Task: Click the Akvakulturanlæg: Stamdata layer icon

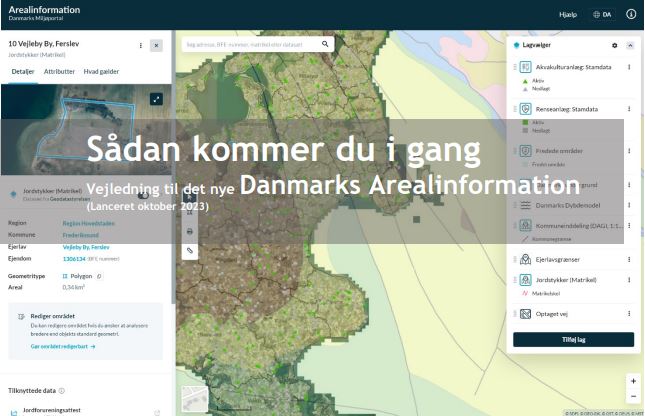Action: 525,67
